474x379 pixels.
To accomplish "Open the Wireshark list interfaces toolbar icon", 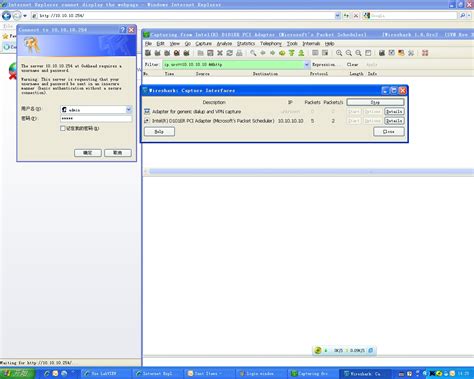I will tap(148, 53).
